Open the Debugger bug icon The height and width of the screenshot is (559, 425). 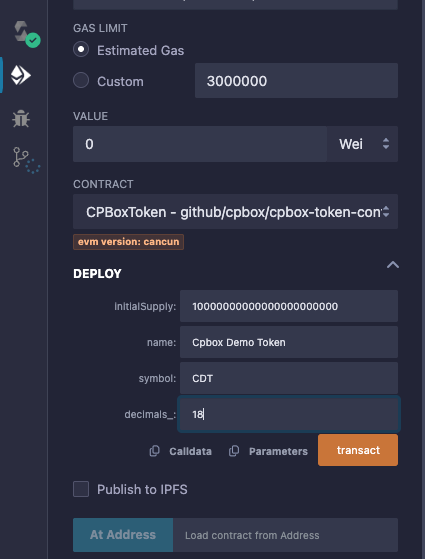click(x=21, y=118)
